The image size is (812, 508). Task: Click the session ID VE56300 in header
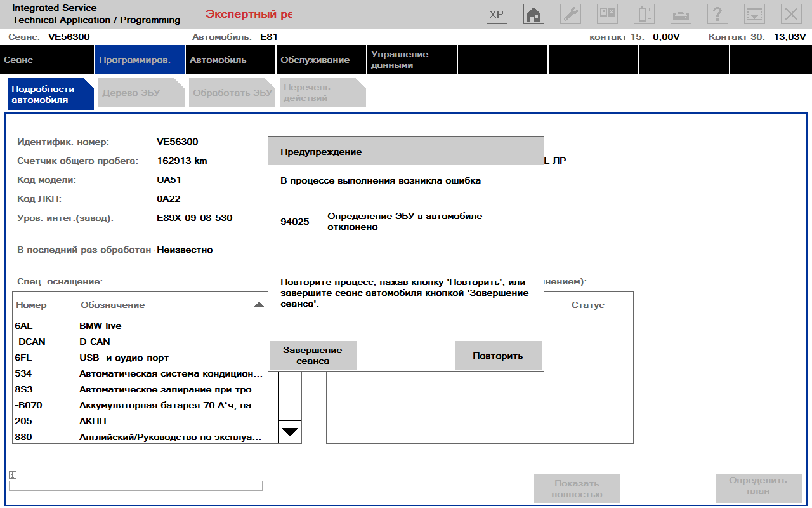[x=69, y=37]
